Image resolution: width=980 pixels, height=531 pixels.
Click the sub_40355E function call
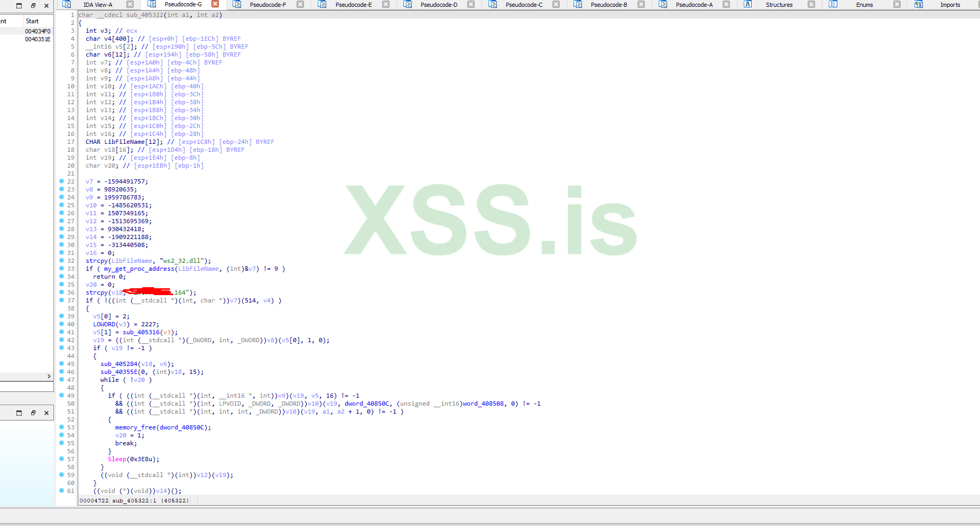pyautogui.click(x=119, y=372)
